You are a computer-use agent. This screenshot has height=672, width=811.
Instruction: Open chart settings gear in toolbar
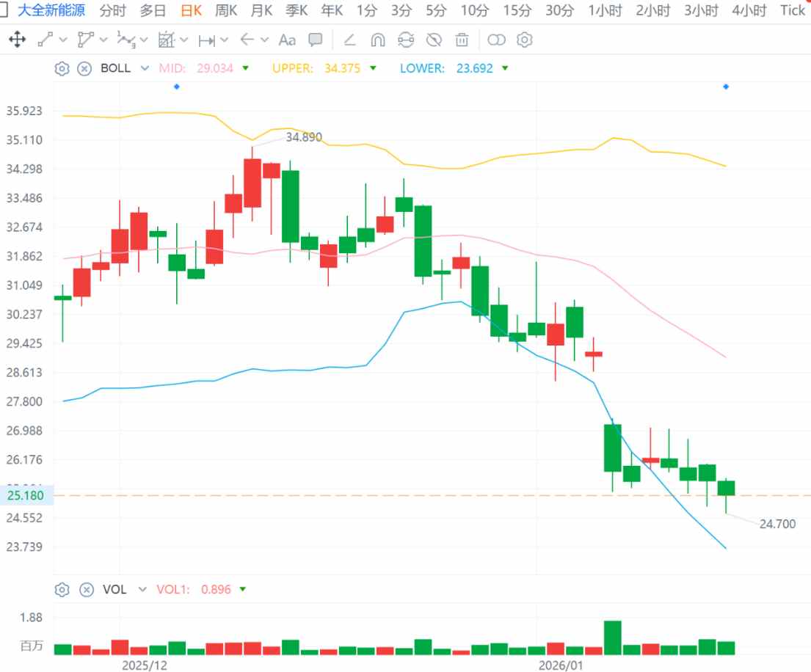[x=525, y=40]
